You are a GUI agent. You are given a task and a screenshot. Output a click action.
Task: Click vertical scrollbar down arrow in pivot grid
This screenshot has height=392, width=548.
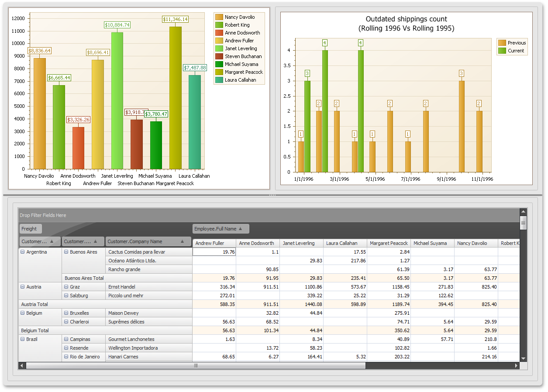(x=523, y=358)
